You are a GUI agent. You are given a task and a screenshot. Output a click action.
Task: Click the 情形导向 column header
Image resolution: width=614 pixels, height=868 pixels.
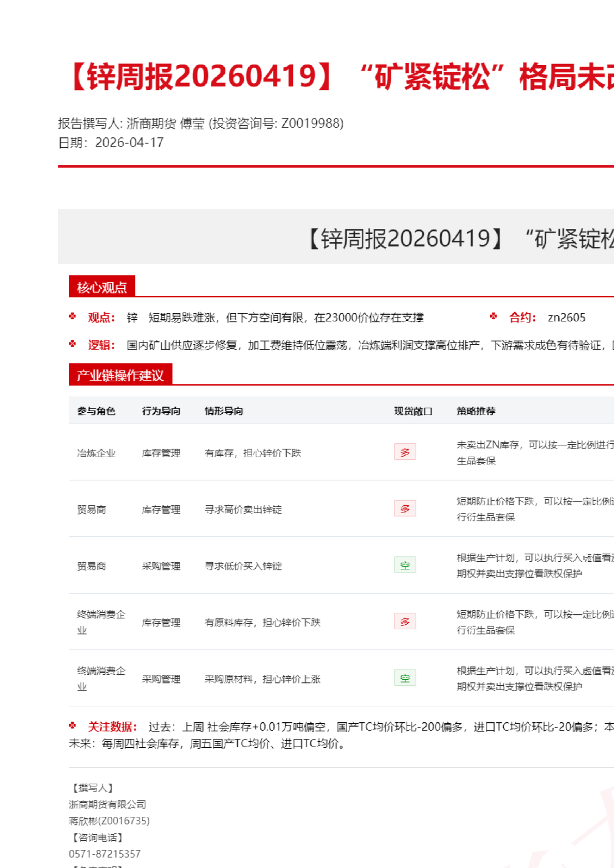point(224,411)
